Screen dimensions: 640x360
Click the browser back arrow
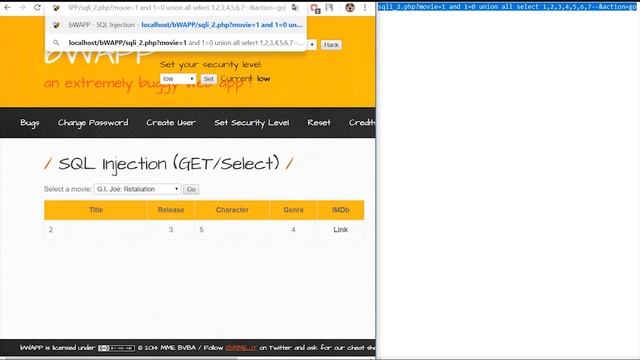coord(7,7)
